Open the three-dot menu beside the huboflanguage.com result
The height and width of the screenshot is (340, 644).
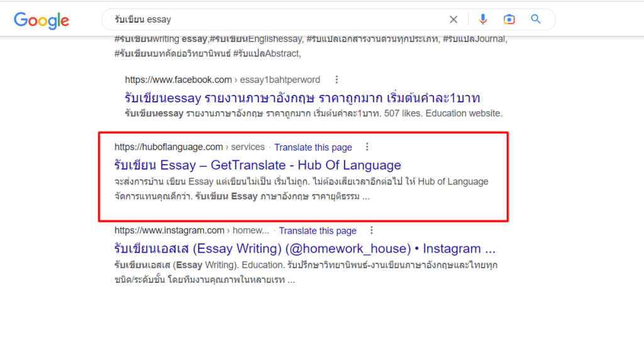coord(367,147)
